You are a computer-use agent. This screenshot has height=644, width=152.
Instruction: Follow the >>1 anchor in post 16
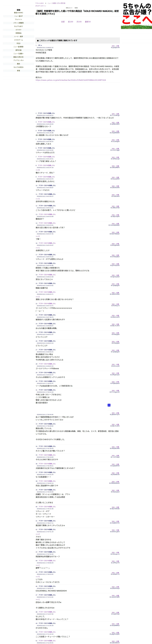click(38, 248)
